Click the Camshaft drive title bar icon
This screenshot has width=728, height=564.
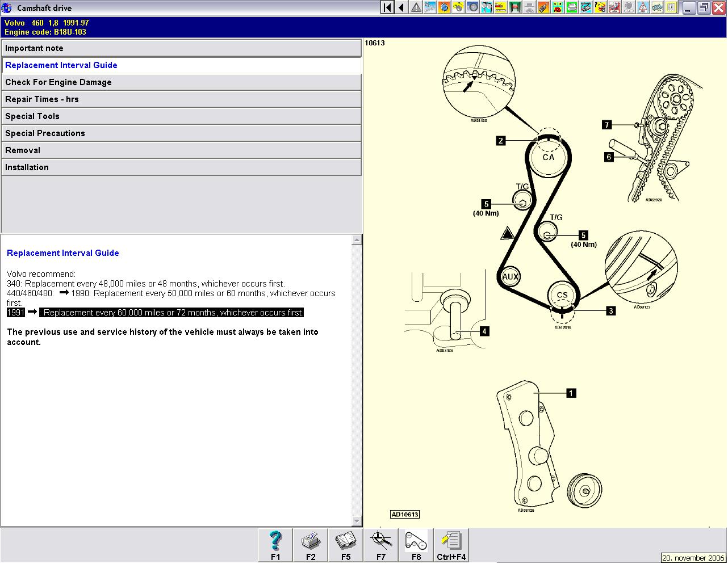(x=7, y=8)
